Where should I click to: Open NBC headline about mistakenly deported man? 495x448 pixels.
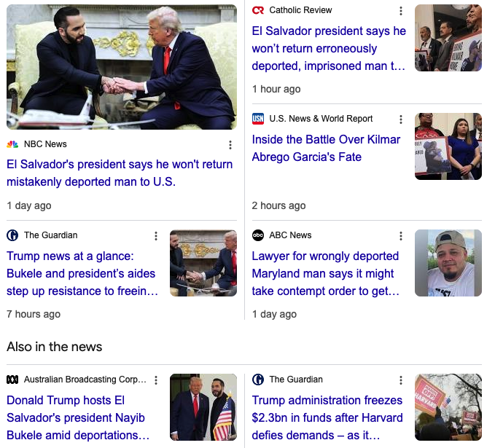click(120, 173)
